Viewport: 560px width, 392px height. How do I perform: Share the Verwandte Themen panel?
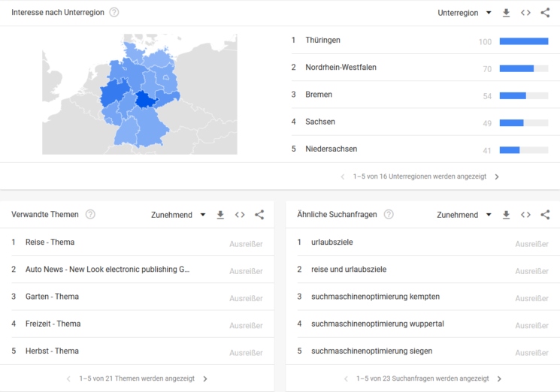pyautogui.click(x=259, y=215)
